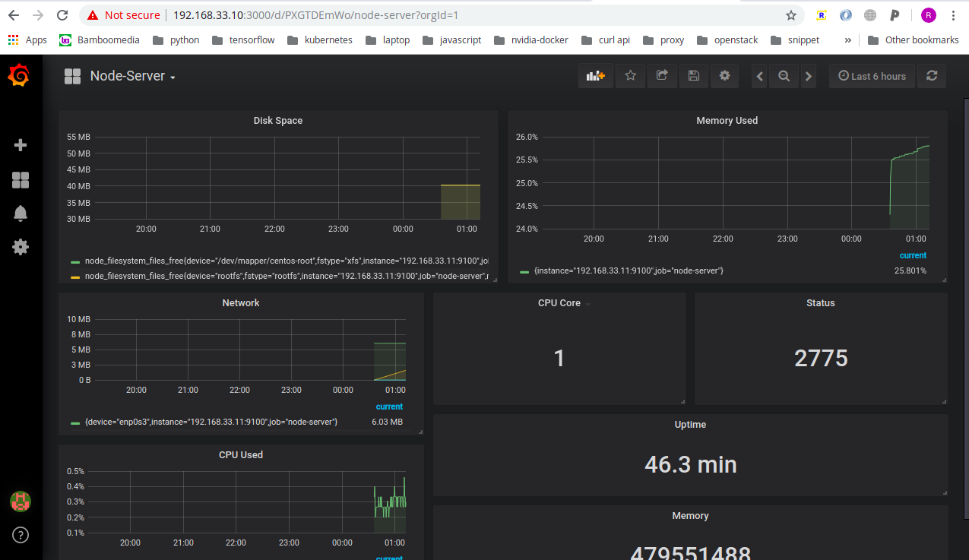Open Create plus menu in sidebar

[x=21, y=145]
